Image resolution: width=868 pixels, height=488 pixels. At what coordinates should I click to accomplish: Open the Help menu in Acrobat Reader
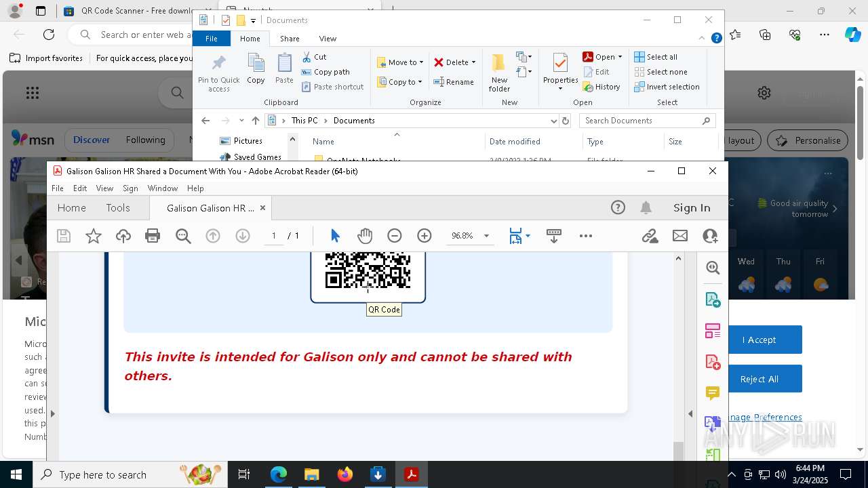click(x=195, y=188)
